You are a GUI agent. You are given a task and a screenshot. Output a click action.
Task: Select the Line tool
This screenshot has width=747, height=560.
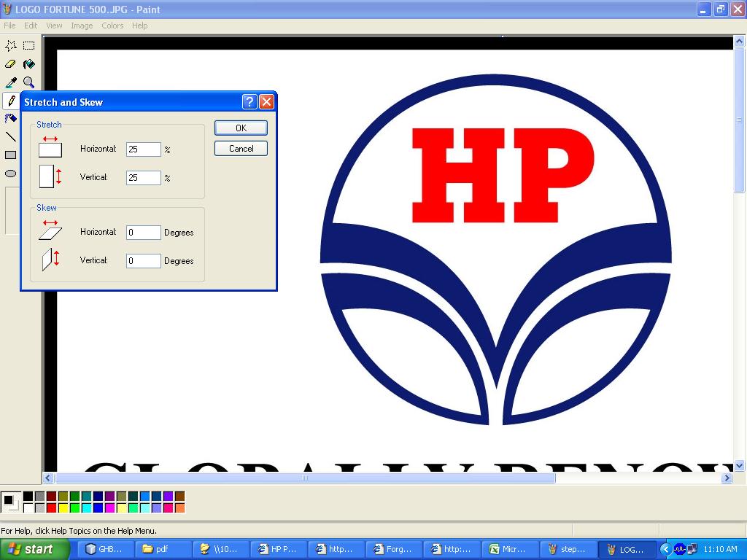pyautogui.click(x=10, y=137)
